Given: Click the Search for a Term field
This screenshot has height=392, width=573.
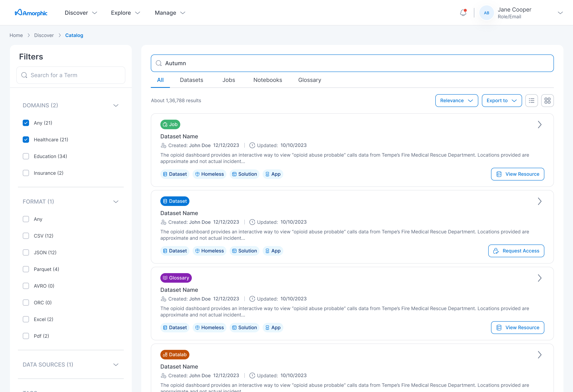Looking at the screenshot, I should point(71,75).
